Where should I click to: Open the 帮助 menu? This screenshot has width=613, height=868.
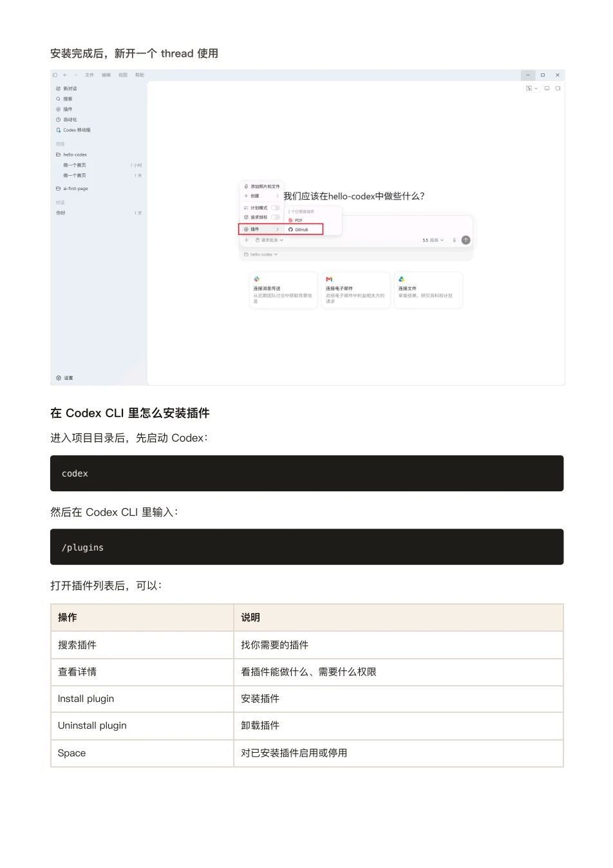[140, 75]
